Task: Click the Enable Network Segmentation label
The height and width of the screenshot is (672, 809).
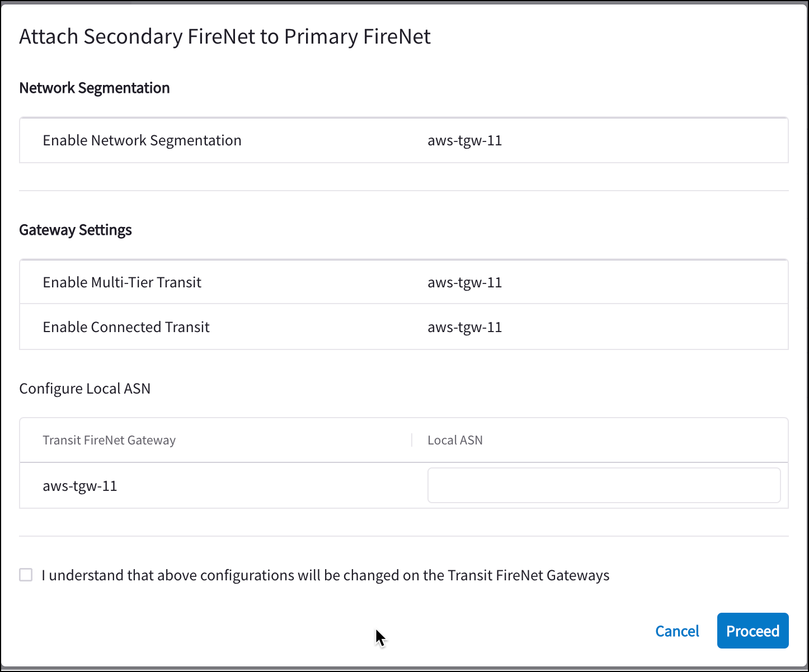Action: [x=142, y=140]
